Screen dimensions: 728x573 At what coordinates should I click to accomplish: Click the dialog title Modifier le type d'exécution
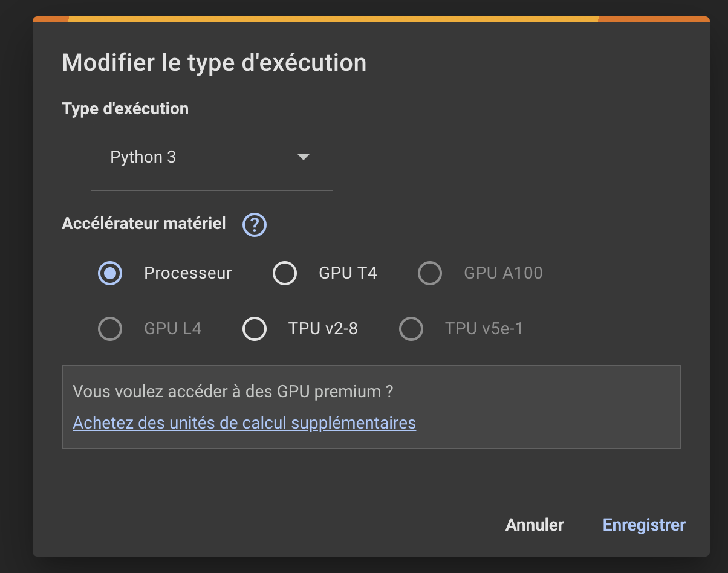point(214,62)
